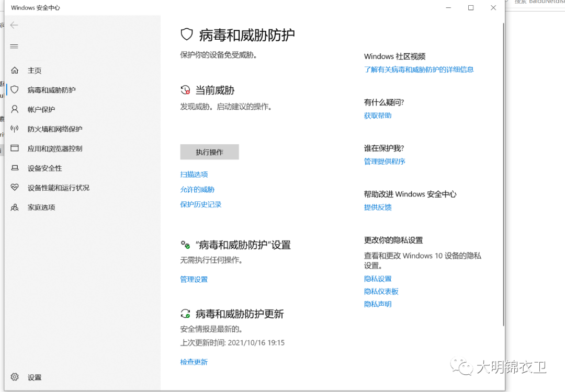Click the laptop icon for 设备安全性
Image resolution: width=565 pixels, height=392 pixels.
(15, 168)
